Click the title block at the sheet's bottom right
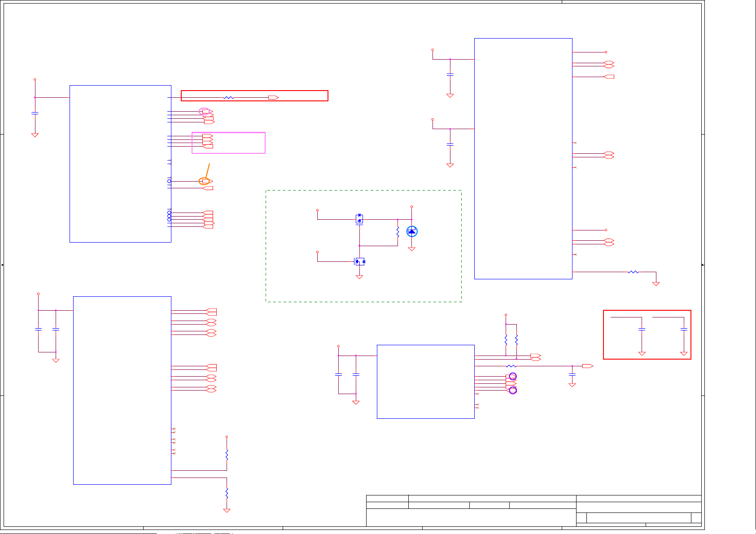 tap(534, 511)
